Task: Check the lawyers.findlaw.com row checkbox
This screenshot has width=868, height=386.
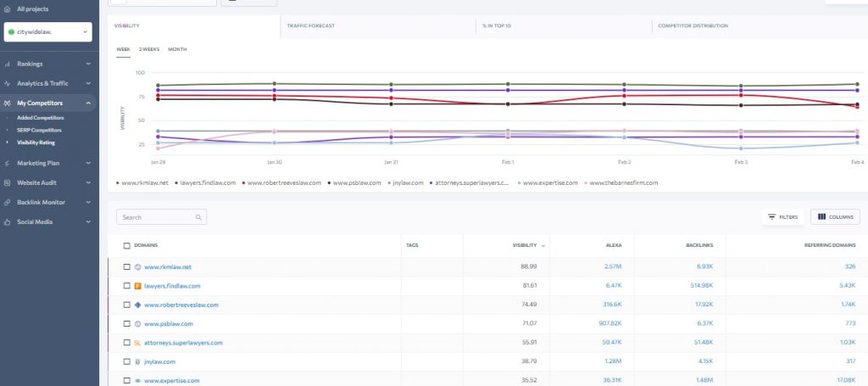Action: [127, 286]
